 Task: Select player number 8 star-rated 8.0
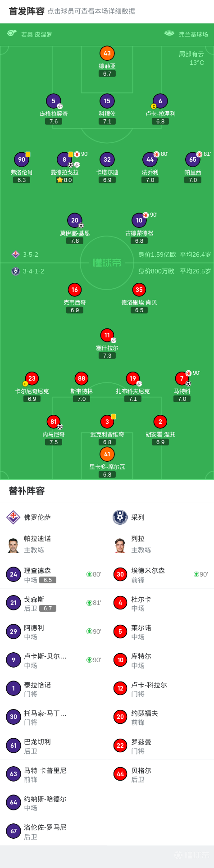[x=64, y=159]
